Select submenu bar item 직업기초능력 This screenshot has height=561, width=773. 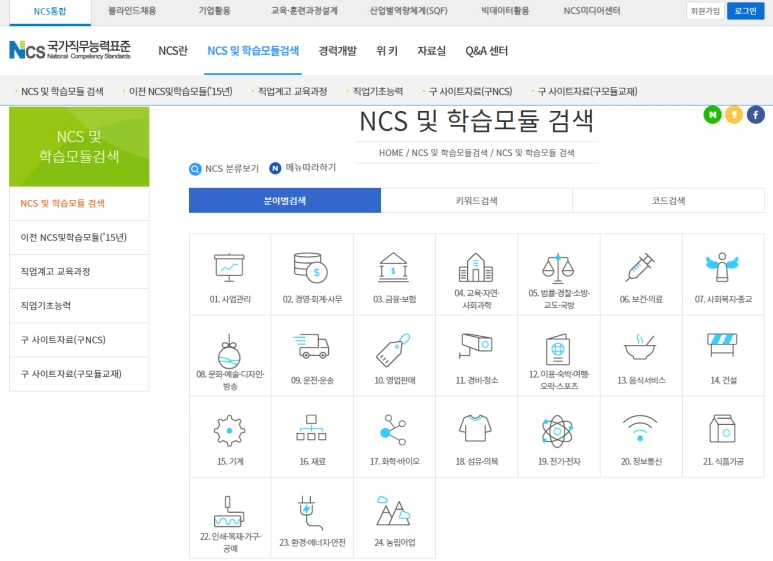tap(378, 91)
